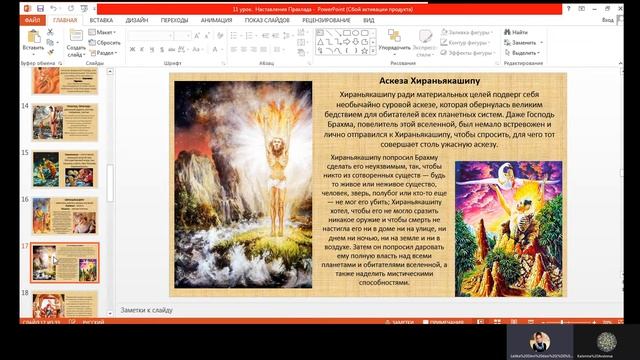Switch to the ПОКАЗ СЛАЙДОВ tab
Screen dimensions: 640x360
click(x=267, y=20)
